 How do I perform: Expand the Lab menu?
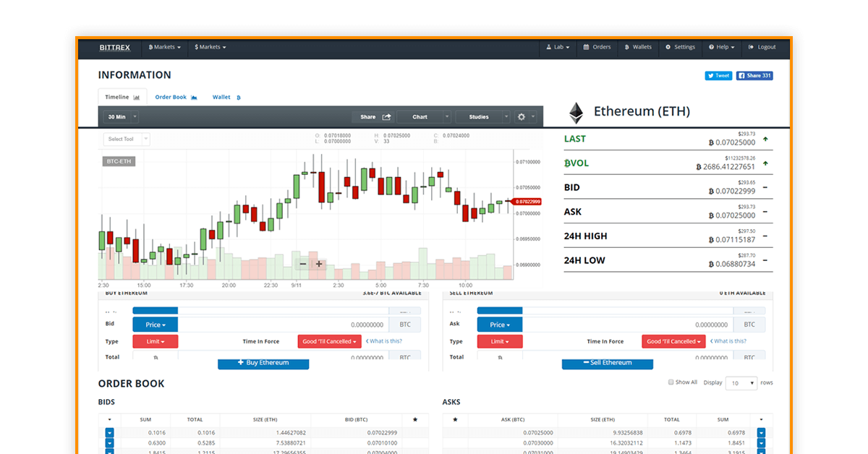558,48
